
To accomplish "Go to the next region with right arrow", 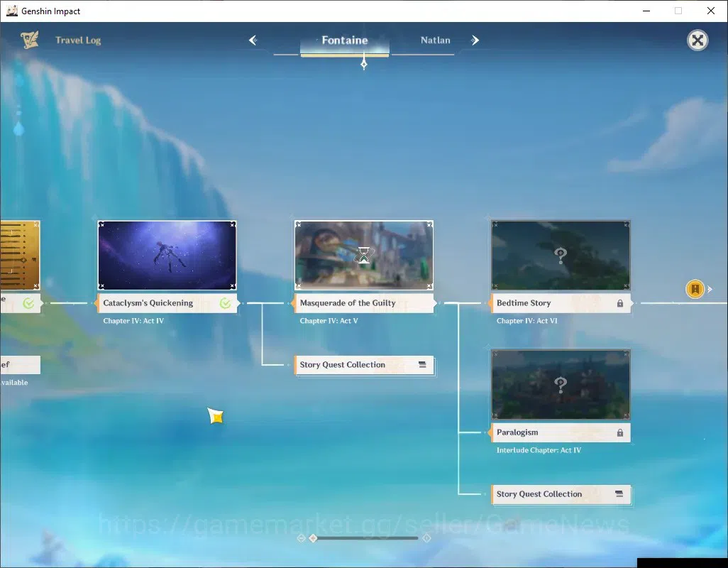I will pyautogui.click(x=475, y=40).
